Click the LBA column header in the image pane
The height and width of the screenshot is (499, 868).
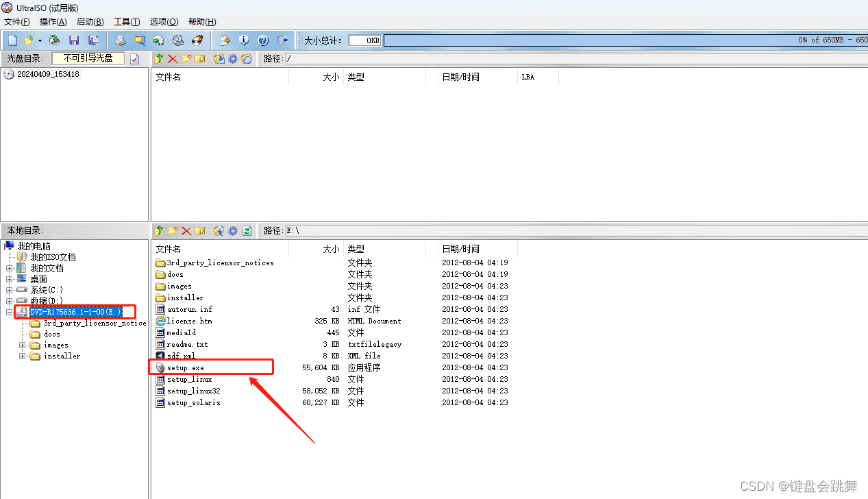(x=538, y=77)
